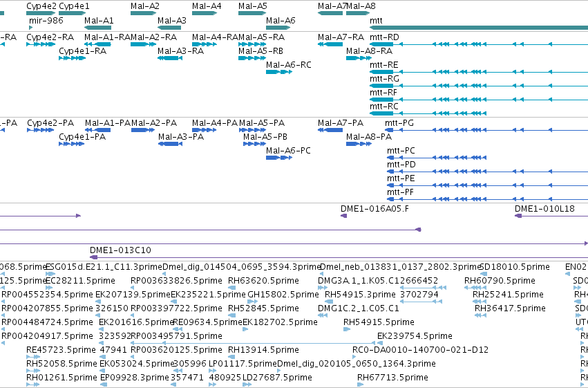Click the Mal-A5 gene arrow glyph

point(252,13)
